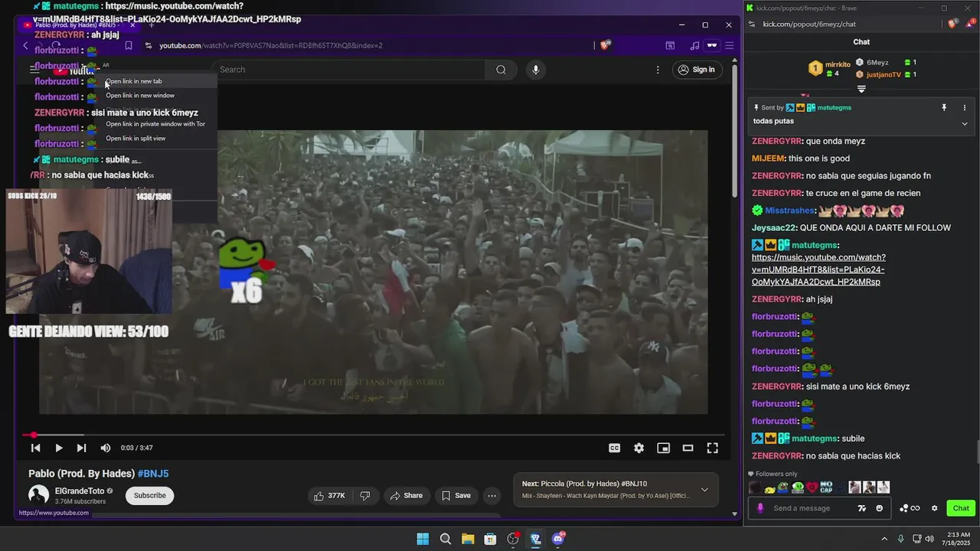Insert the NO CAP emote
Image resolution: width=980 pixels, height=551 pixels.
point(826,487)
